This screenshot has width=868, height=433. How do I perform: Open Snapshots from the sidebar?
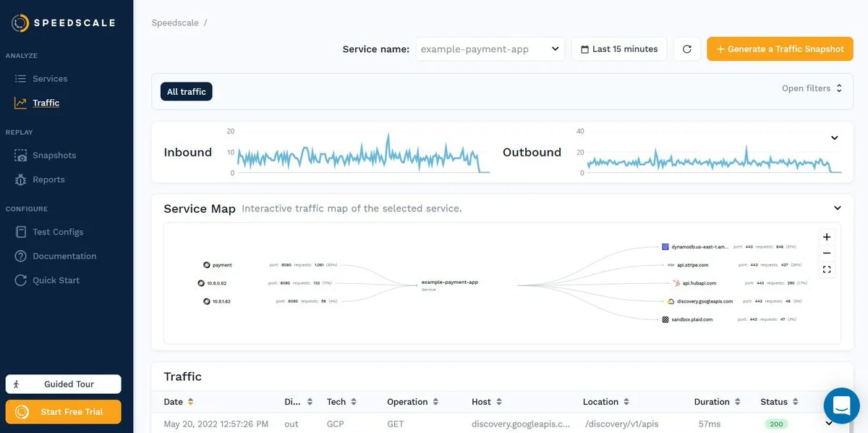pyautogui.click(x=54, y=155)
